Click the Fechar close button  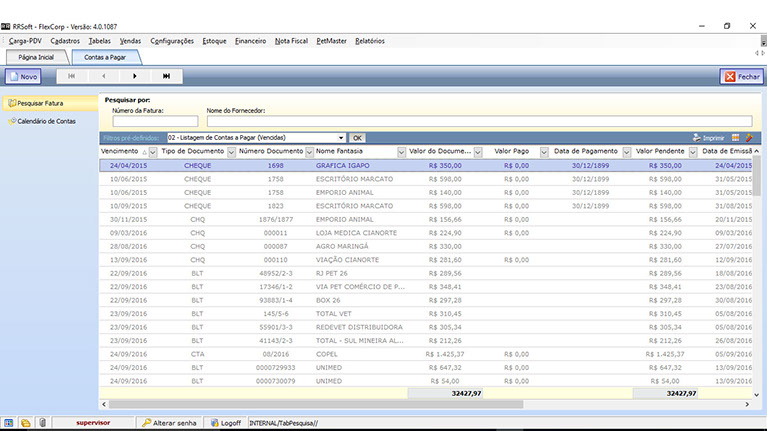742,76
